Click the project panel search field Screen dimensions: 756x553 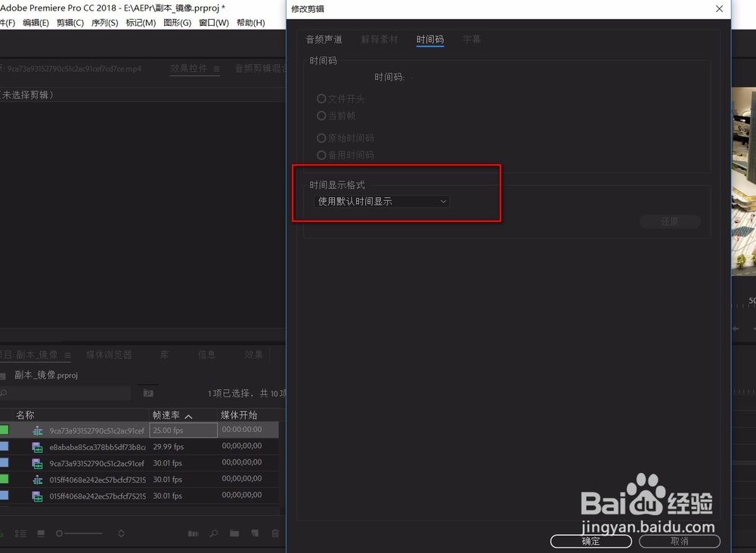point(66,393)
